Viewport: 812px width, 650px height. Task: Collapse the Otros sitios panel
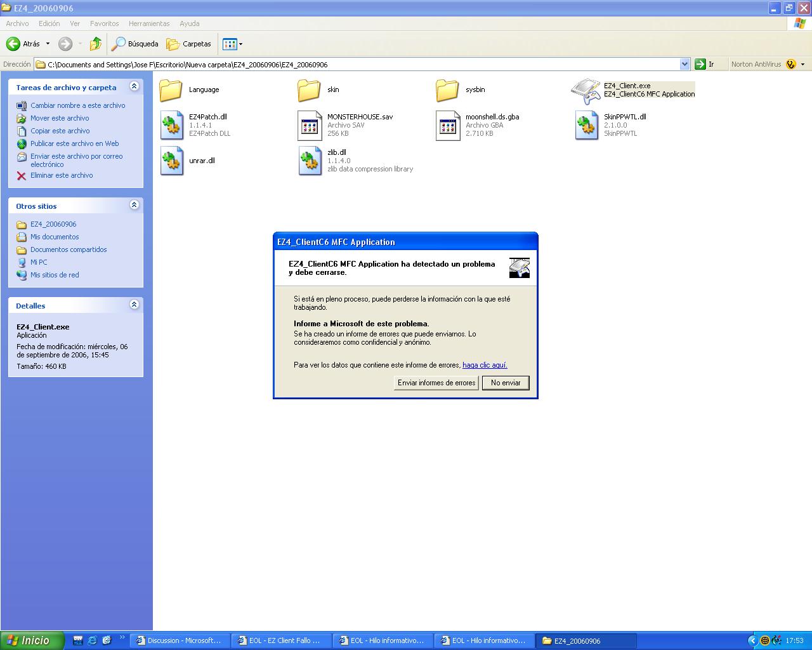(134, 205)
